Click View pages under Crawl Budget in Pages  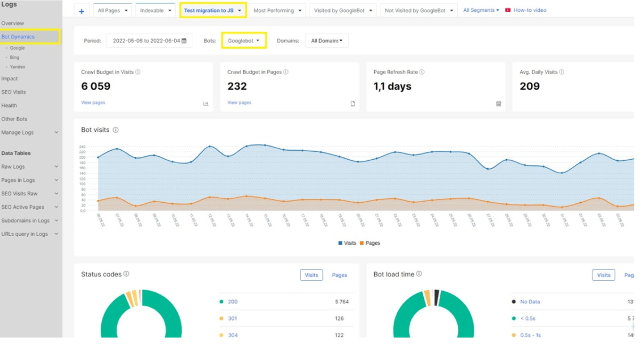239,103
